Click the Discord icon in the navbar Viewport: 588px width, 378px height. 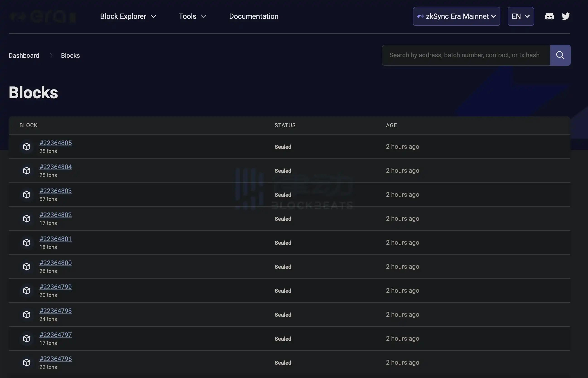(549, 16)
